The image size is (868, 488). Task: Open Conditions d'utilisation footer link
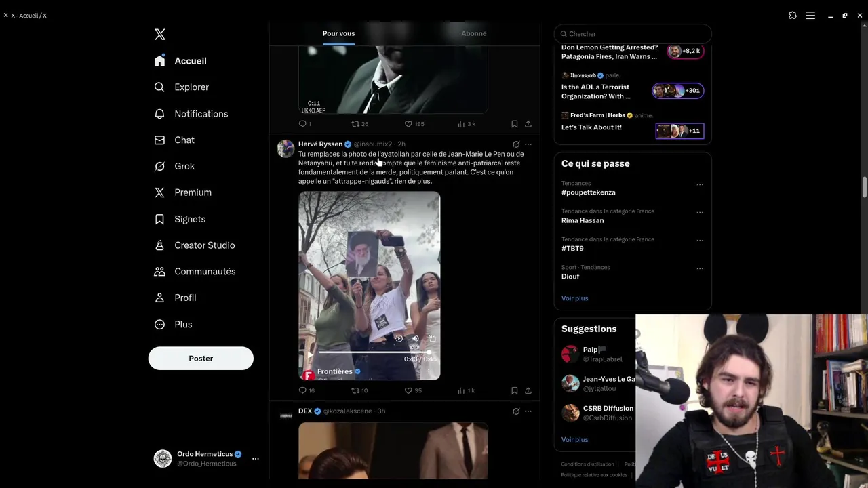(587, 464)
